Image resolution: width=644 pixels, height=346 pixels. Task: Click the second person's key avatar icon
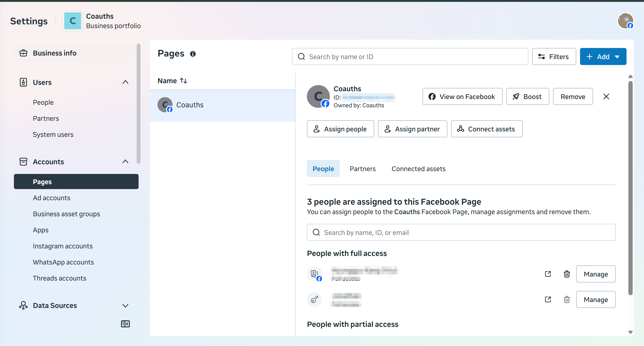[314, 299]
